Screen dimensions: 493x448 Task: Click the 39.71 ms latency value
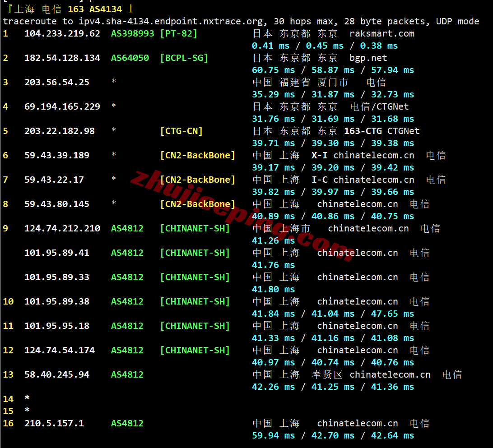(x=273, y=143)
